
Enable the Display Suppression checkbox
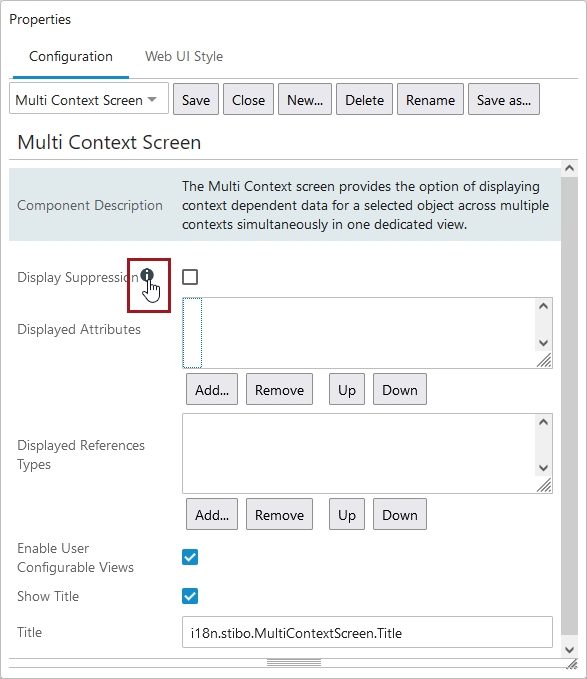click(190, 277)
